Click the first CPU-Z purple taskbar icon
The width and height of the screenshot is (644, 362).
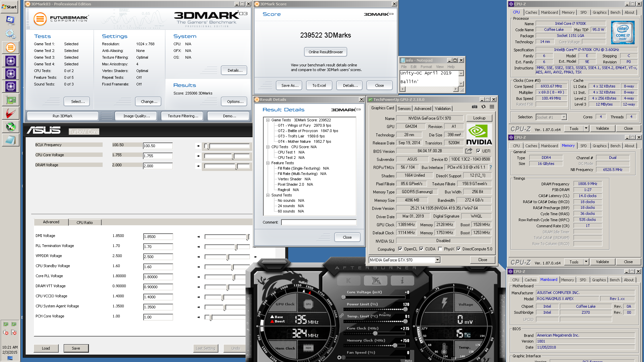pyautogui.click(x=10, y=61)
